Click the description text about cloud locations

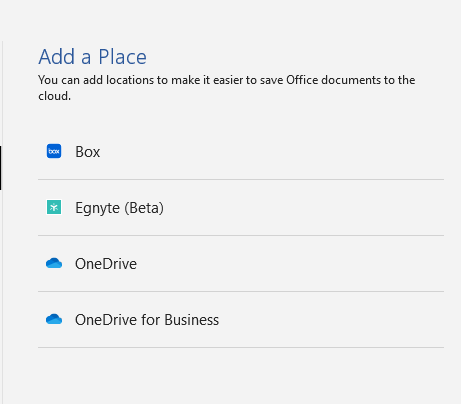pyautogui.click(x=227, y=89)
